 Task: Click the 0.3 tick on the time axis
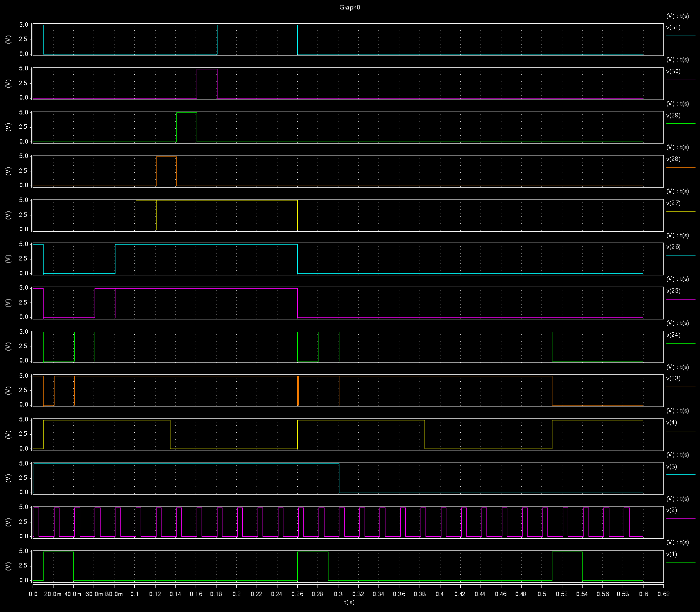pos(338,594)
